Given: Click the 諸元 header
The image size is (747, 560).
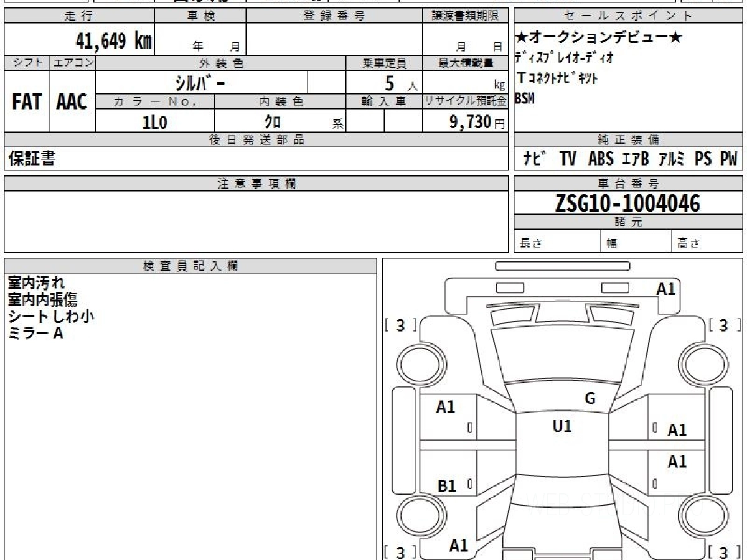Looking at the screenshot, I should click(x=628, y=222).
